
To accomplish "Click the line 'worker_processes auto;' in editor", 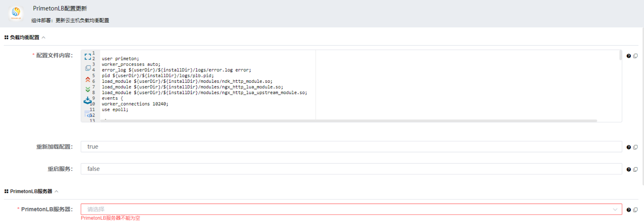I will coord(131,64).
